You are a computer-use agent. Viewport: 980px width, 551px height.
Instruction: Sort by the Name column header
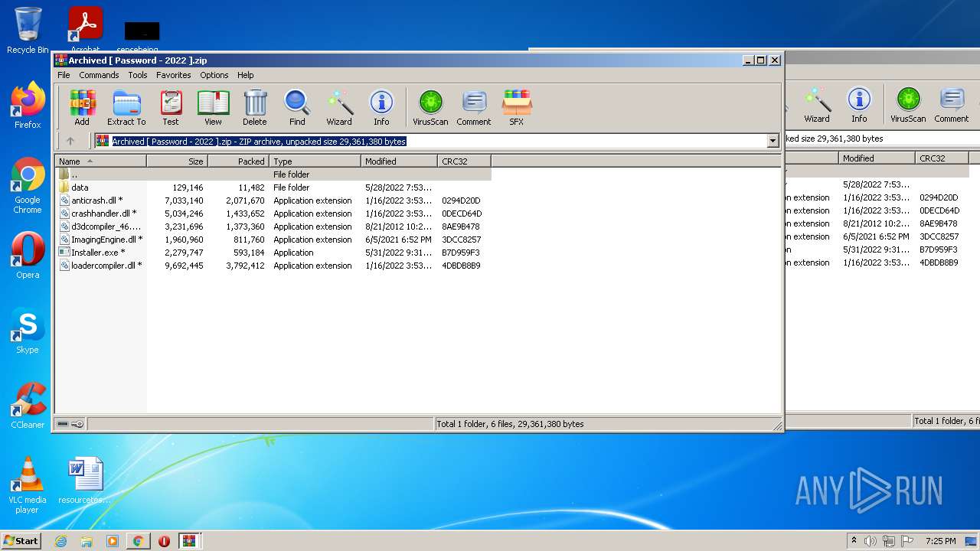point(101,161)
